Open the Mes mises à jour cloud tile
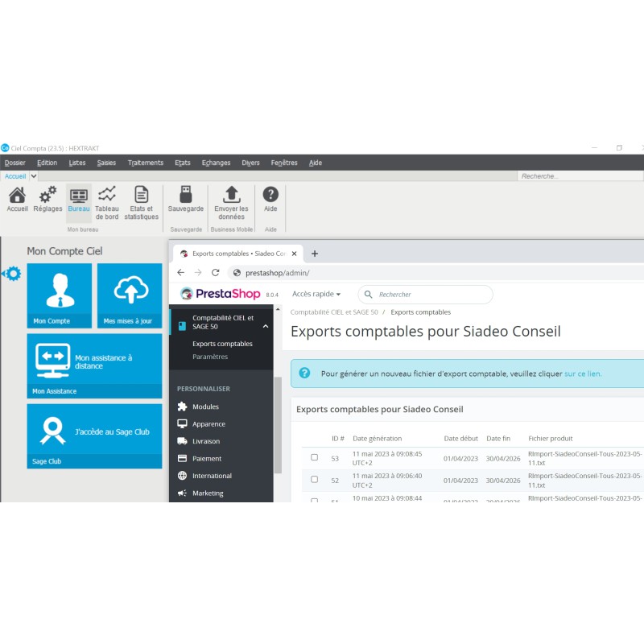The height and width of the screenshot is (644, 644). 130,295
